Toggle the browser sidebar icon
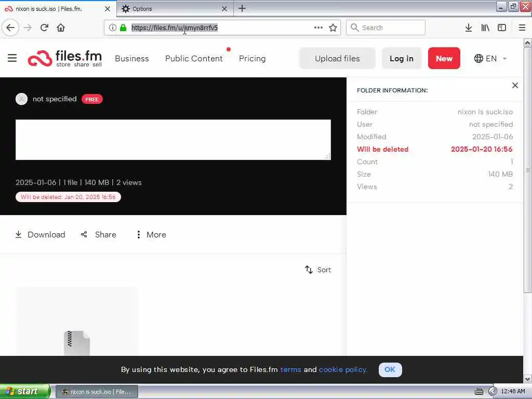532x399 pixels. tap(502, 28)
